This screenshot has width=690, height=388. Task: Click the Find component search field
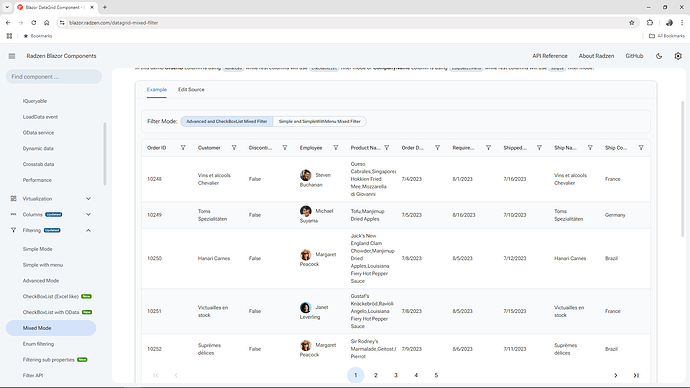click(54, 77)
